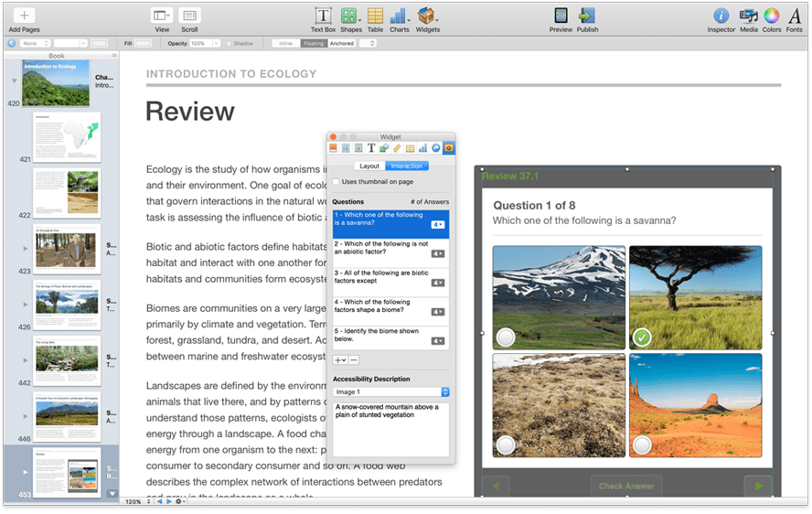Select the Widget inspector icon in Widget panel
812x514 pixels.
click(x=448, y=148)
